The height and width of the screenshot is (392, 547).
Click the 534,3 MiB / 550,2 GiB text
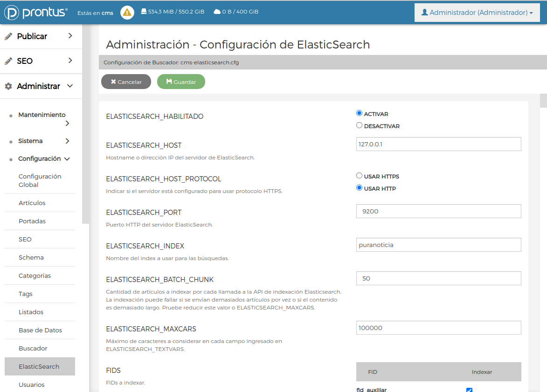176,12
